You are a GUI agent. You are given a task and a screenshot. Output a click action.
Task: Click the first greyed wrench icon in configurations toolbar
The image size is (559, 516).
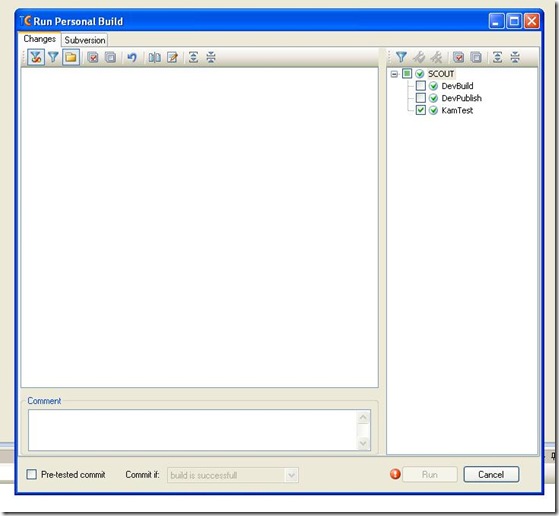click(419, 57)
